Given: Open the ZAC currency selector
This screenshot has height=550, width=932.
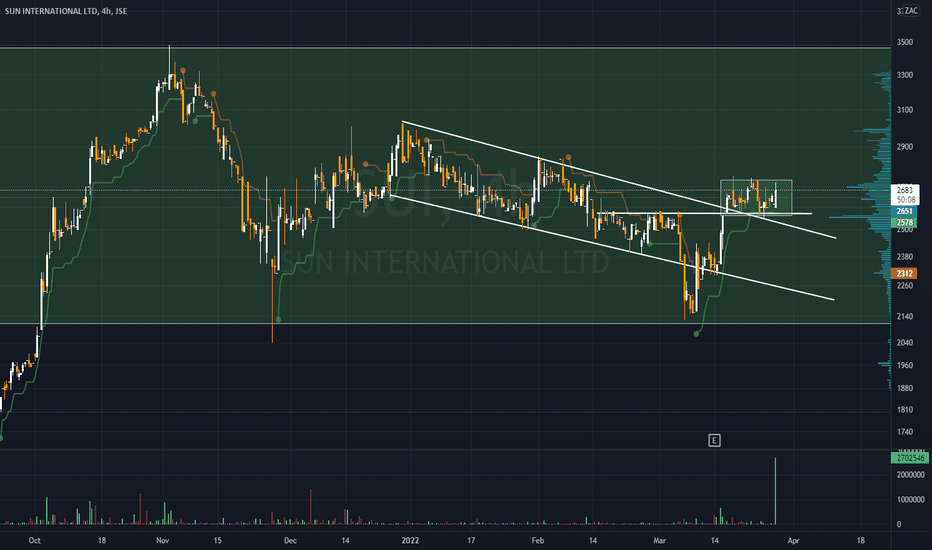Looking at the screenshot, I should [911, 11].
